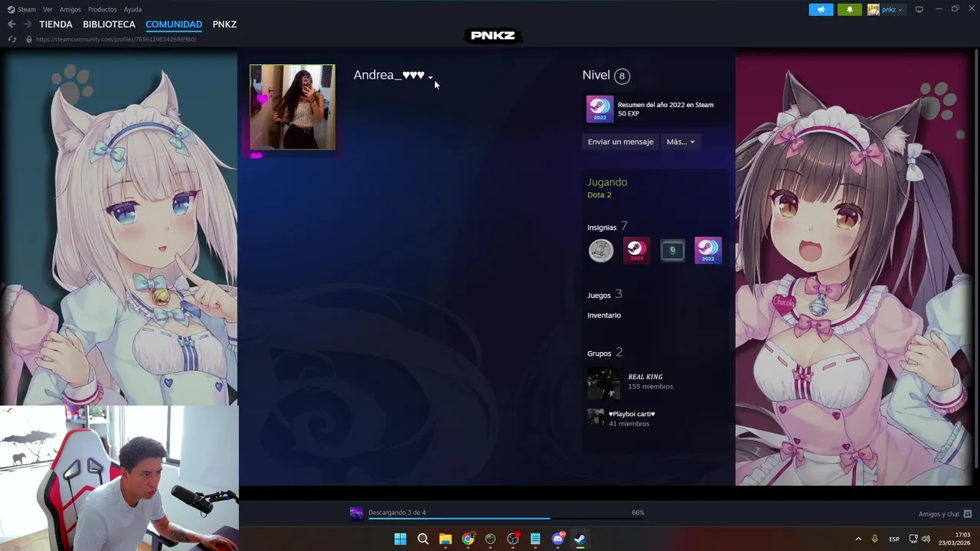The width and height of the screenshot is (980, 551).
Task: Open the Windows Start menu
Action: coord(400,539)
